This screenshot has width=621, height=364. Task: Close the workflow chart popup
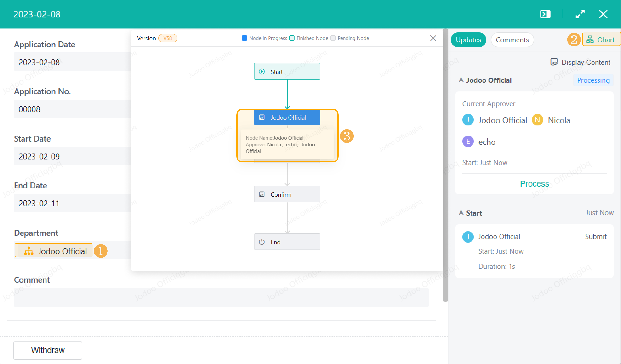(x=433, y=38)
